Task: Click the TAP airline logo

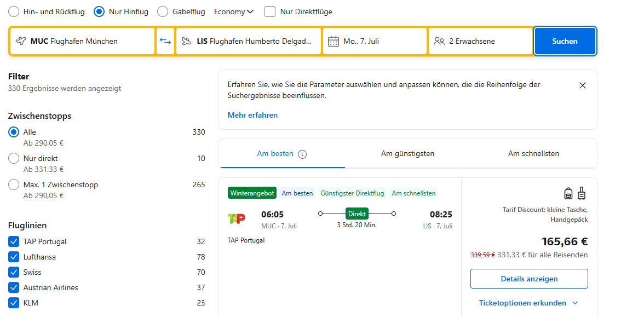Action: [237, 218]
